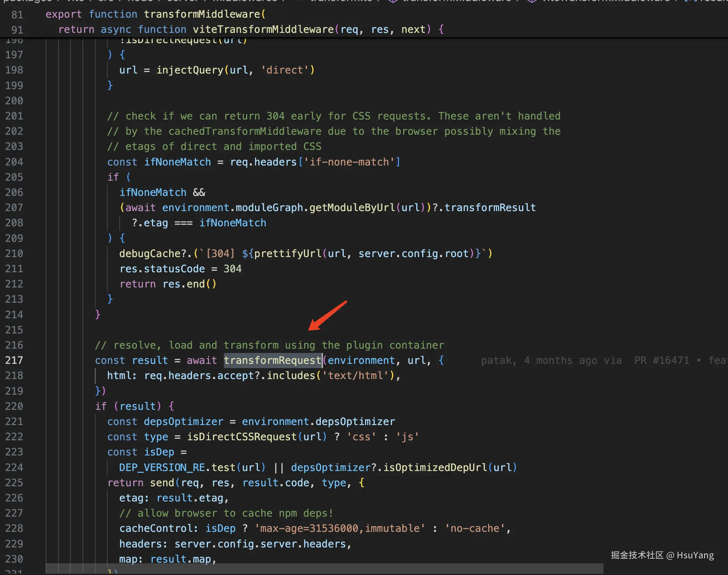Screen dimensions: 728x575
Task: Click the send function call on line 225
Action: 162,483
